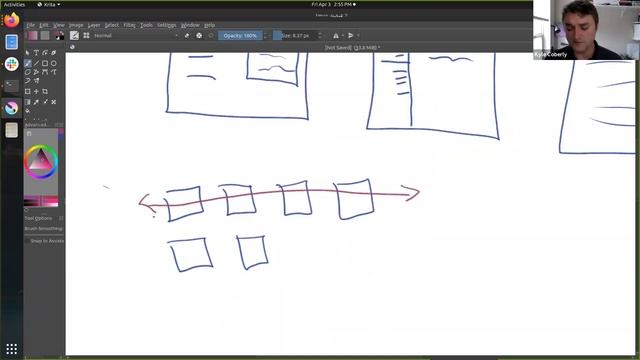The height and width of the screenshot is (360, 640).
Task: Select the Transform tool
Action: pyautogui.click(x=27, y=91)
